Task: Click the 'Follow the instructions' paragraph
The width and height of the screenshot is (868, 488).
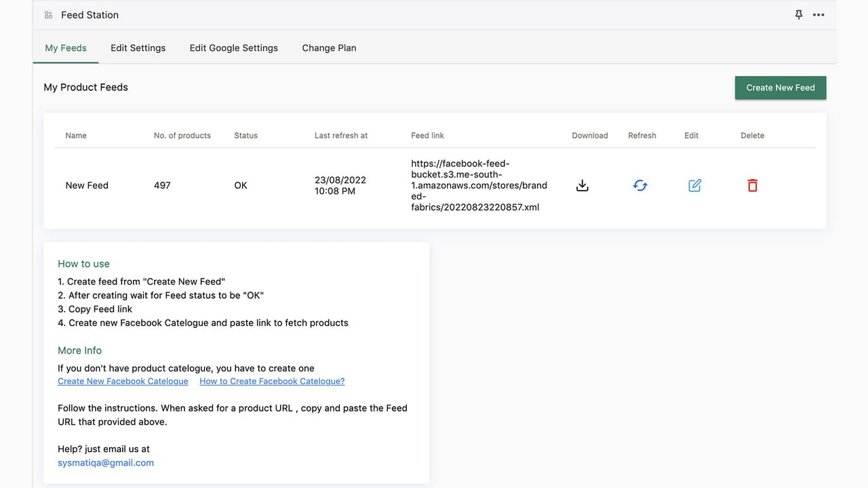Action: (233, 415)
